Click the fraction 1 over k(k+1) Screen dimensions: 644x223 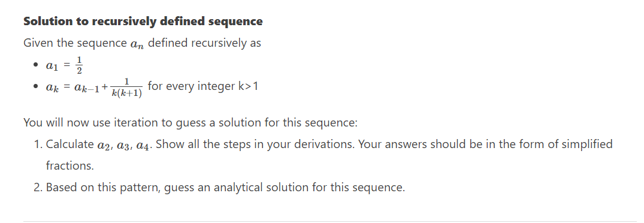(x=126, y=88)
